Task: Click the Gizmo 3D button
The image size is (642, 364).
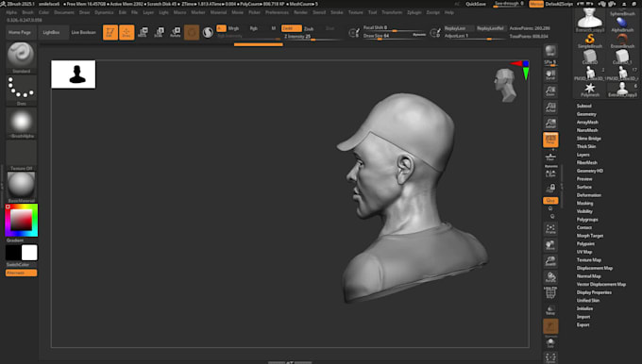Action: click(x=192, y=32)
